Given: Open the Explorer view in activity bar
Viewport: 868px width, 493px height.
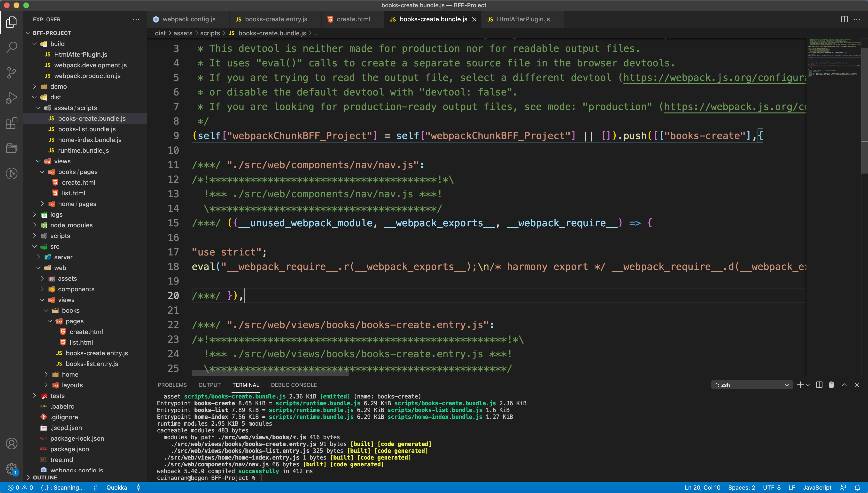Looking at the screenshot, I should coord(11,22).
